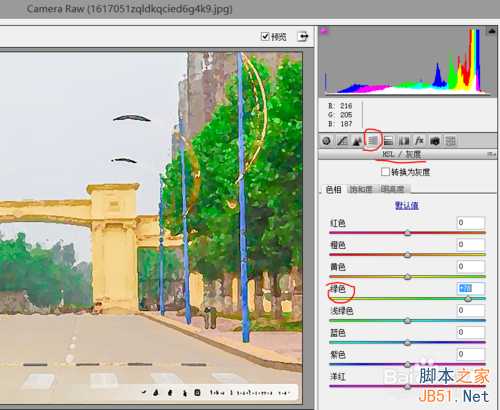Click the watercolor street preview image
Image resolution: width=500 pixels, height=410 pixels.
pos(151,227)
